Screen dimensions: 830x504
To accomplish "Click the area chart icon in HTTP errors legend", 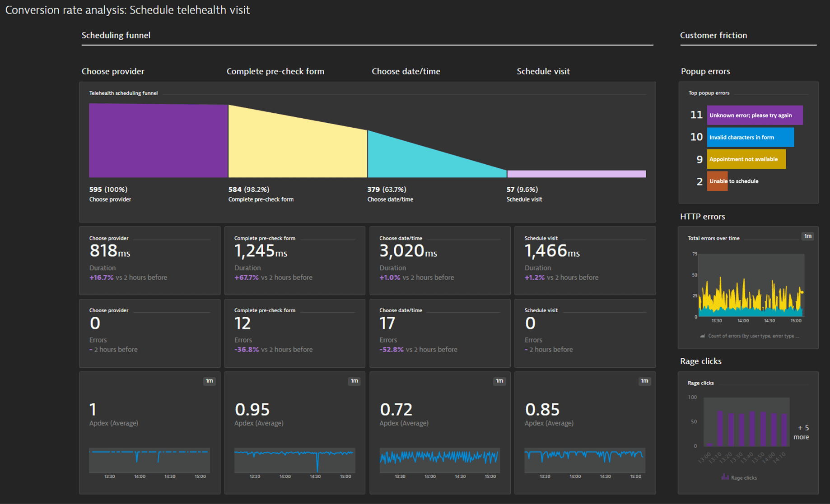I will point(702,336).
